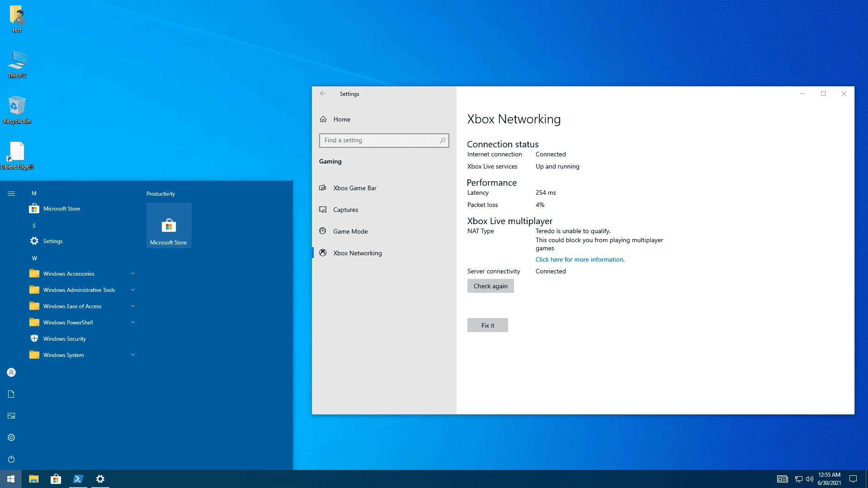This screenshot has height=488, width=868.
Task: Open user account icon in Start rail
Action: tap(11, 372)
